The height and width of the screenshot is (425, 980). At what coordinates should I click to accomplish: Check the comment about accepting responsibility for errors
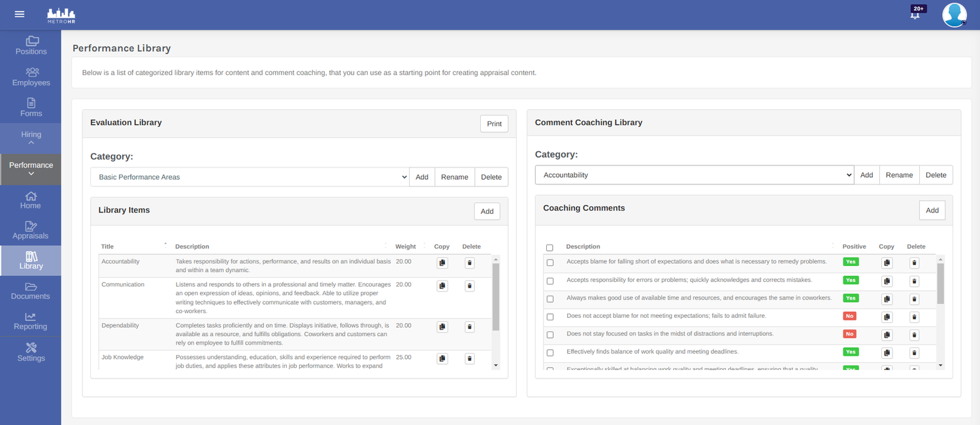coord(549,280)
